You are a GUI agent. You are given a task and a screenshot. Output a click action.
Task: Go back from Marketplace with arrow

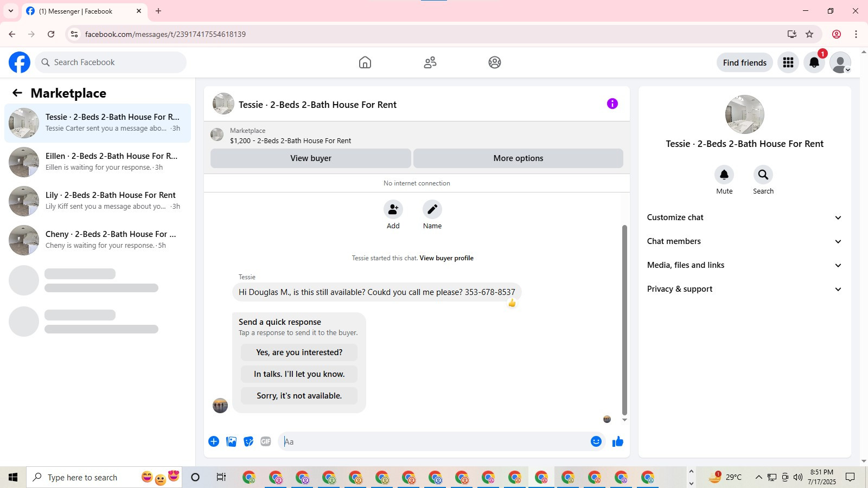point(17,93)
